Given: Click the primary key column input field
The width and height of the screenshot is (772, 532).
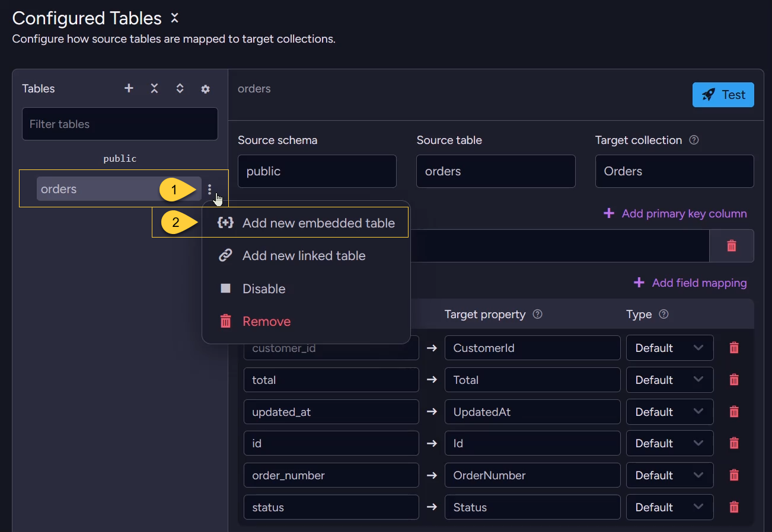Looking at the screenshot, I should click(x=560, y=246).
